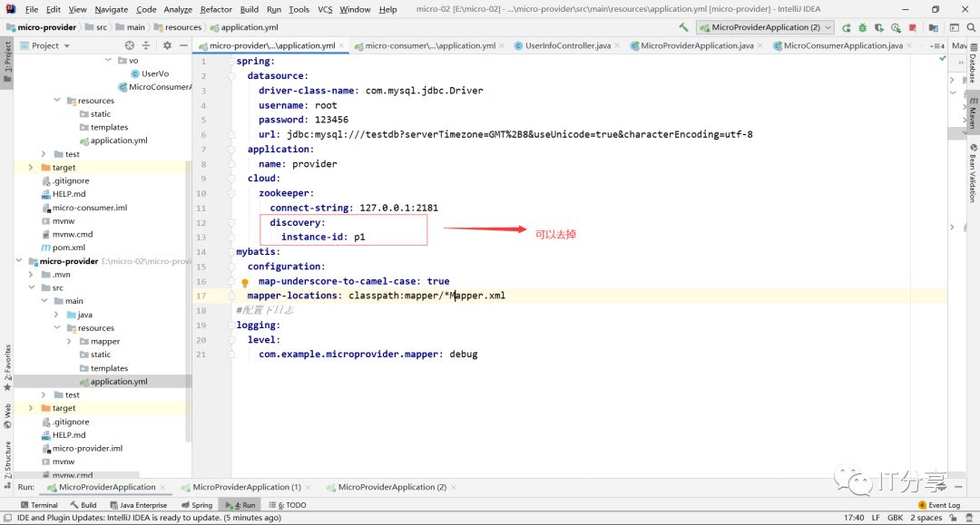Open the Bean Validation side panel
The height and width of the screenshot is (525, 980).
tap(973, 173)
